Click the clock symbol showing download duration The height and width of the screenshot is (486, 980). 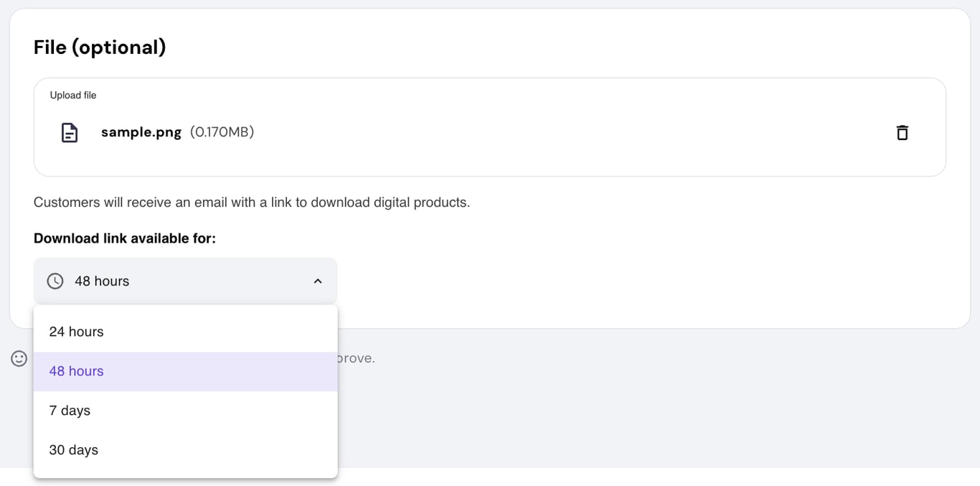(x=55, y=281)
